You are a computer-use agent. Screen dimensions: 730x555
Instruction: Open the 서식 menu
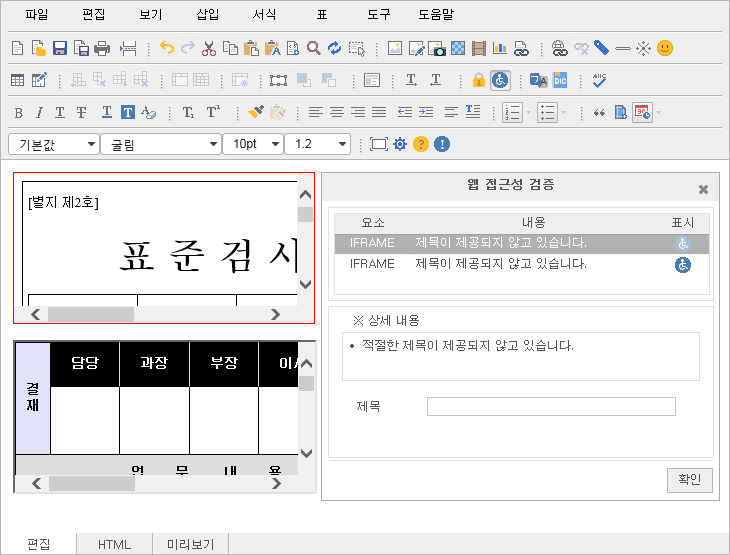pyautogui.click(x=264, y=14)
